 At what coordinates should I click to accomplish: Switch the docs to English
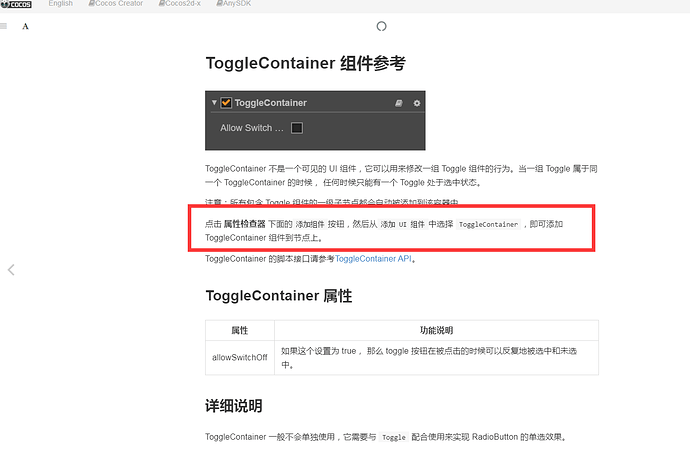[61, 4]
